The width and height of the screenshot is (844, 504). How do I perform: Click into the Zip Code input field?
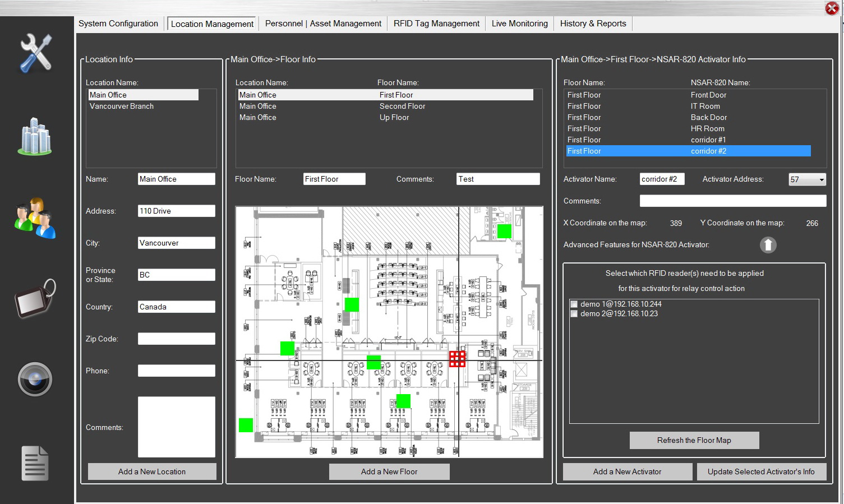(x=176, y=339)
